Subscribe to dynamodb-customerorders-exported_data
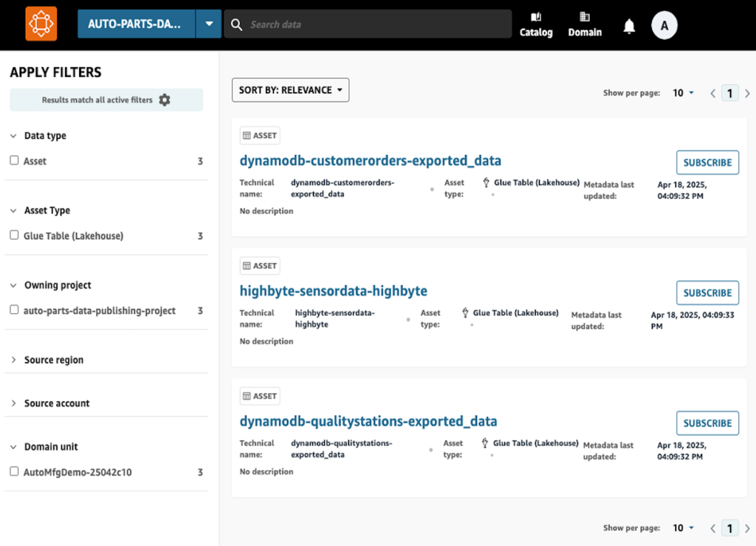The image size is (756, 546). pyautogui.click(x=707, y=163)
